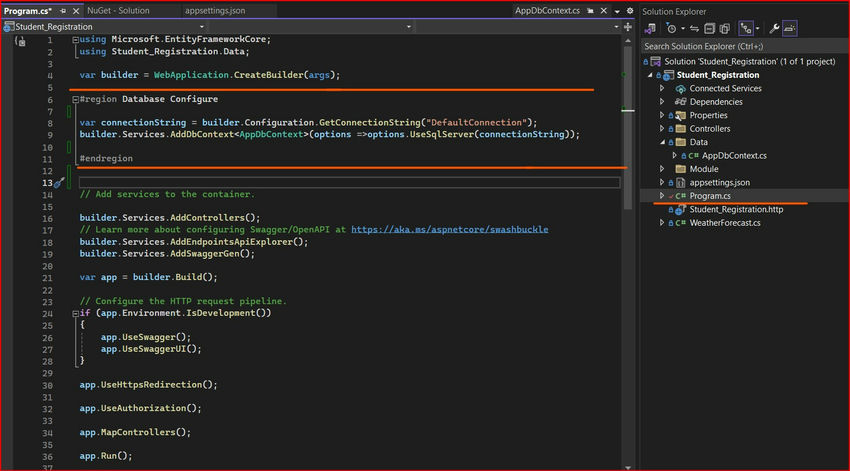Screen dimensions: 850x471
Task: Click the screwdriver quick actions icon on line 13
Action: 58,183
